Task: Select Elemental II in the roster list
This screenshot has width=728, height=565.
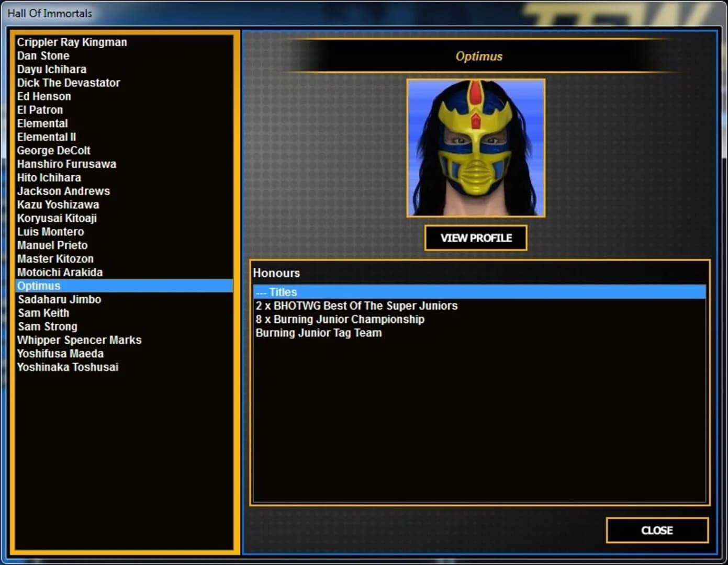Action: (46, 137)
